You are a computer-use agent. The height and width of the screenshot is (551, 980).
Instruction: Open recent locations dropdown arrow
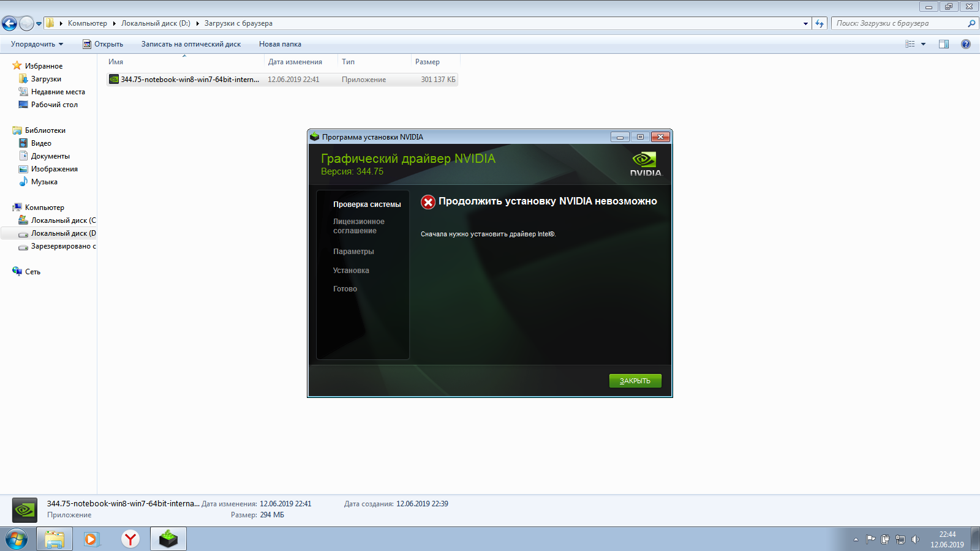click(39, 24)
